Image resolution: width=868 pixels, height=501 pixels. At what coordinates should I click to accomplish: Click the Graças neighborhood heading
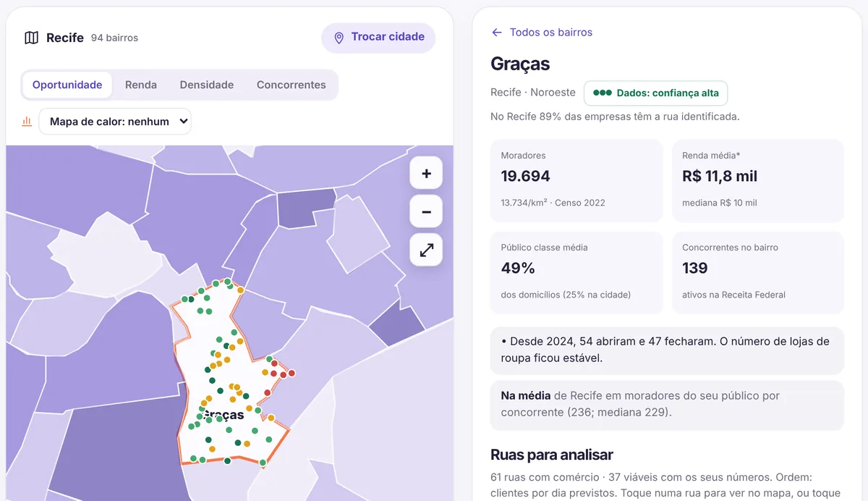[520, 64]
